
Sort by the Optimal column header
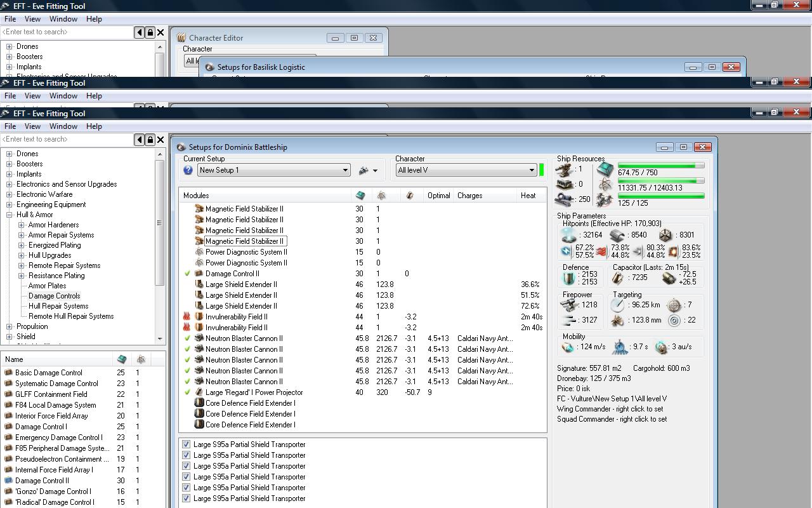point(438,196)
